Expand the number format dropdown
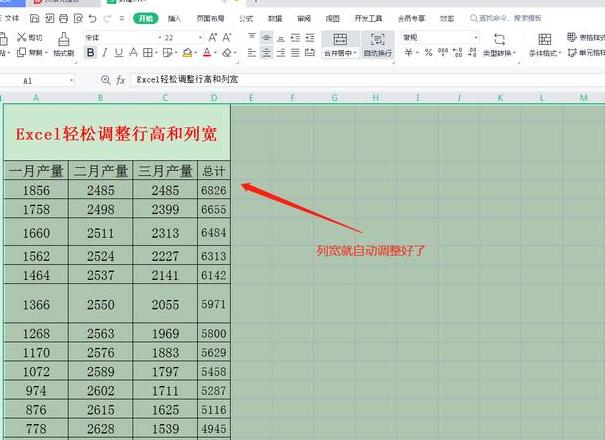The image size is (605, 440). point(476,37)
